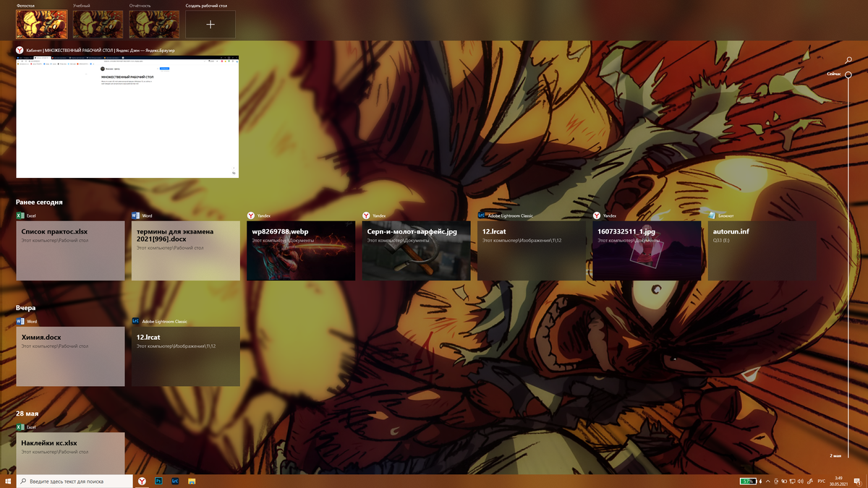Click Word icon above термины для экзамена card
Viewport: 868px width, 488px height.
(x=135, y=215)
